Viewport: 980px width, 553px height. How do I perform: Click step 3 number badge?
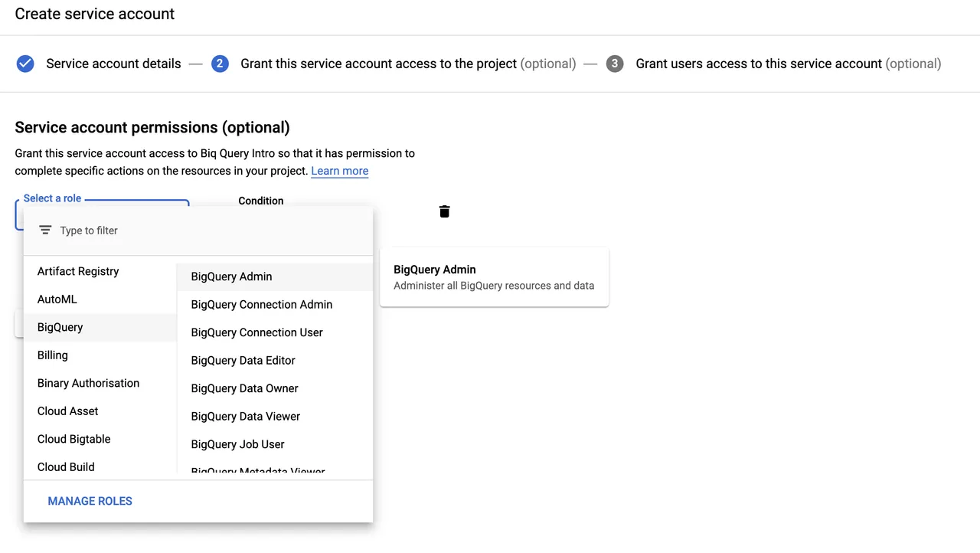pyautogui.click(x=615, y=64)
